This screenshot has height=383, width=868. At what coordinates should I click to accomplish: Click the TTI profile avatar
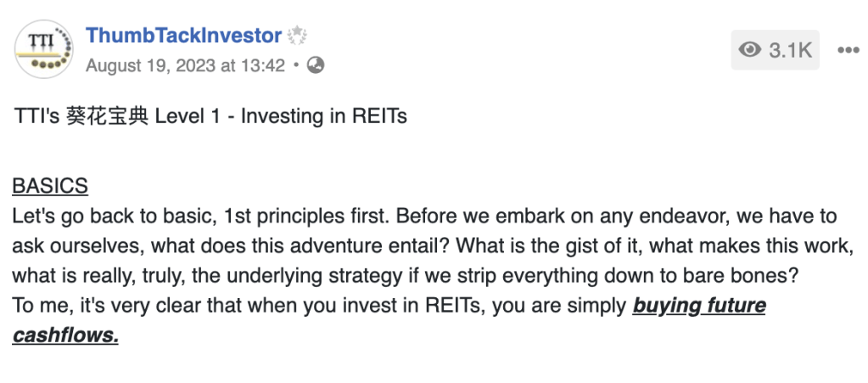coord(42,50)
